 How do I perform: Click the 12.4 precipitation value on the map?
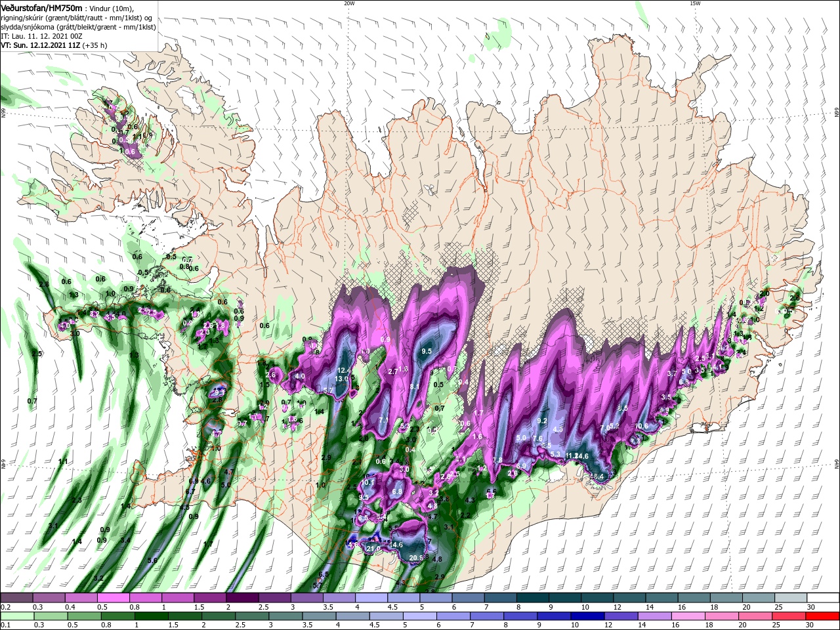(x=345, y=371)
